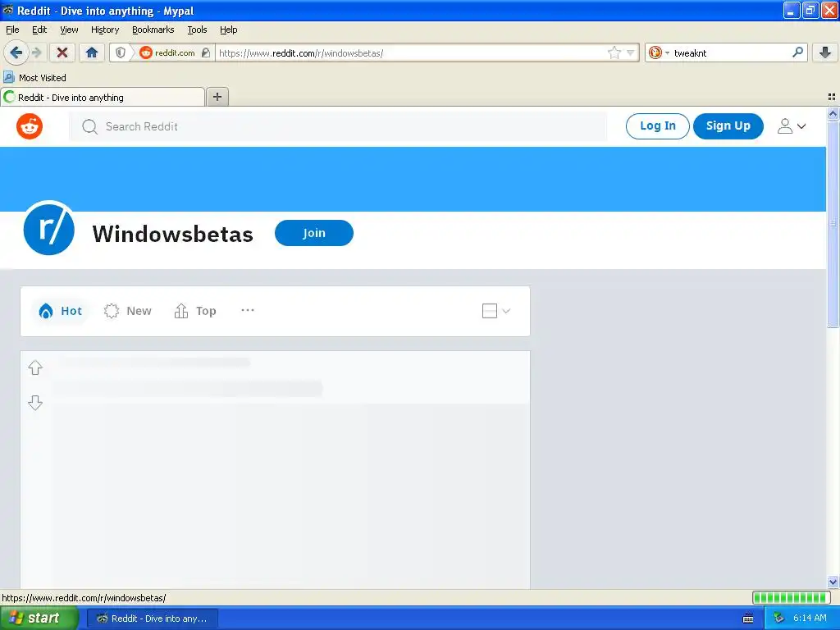Downvote the loading post
The image size is (840, 630).
pos(35,402)
